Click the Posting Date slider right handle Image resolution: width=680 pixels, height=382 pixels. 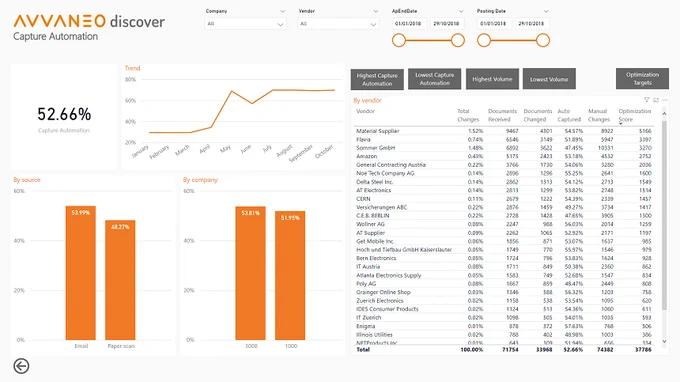pos(543,40)
